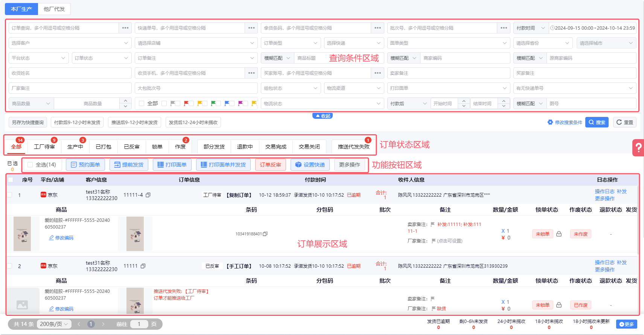Open the 订单状态 dropdown
This screenshot has height=335, width=644.
pos(101,58)
